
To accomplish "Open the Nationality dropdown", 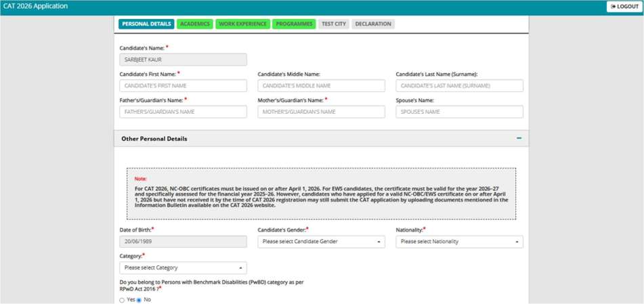I will 460,242.
